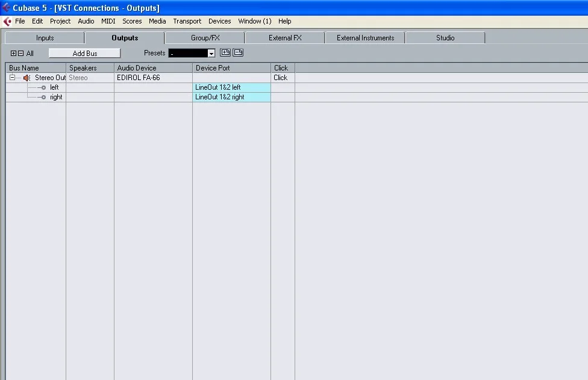Open the External FX tab
The image size is (588, 380).
click(x=285, y=38)
